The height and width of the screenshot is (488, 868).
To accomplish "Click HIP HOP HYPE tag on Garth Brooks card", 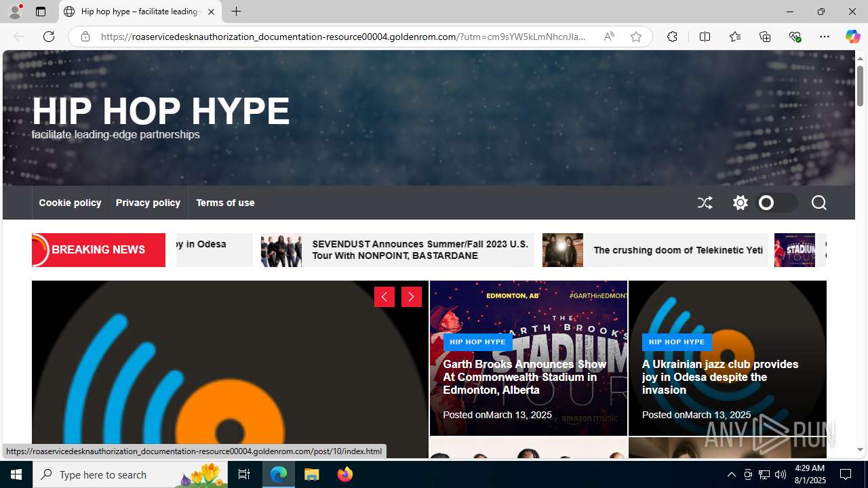I will point(477,342).
